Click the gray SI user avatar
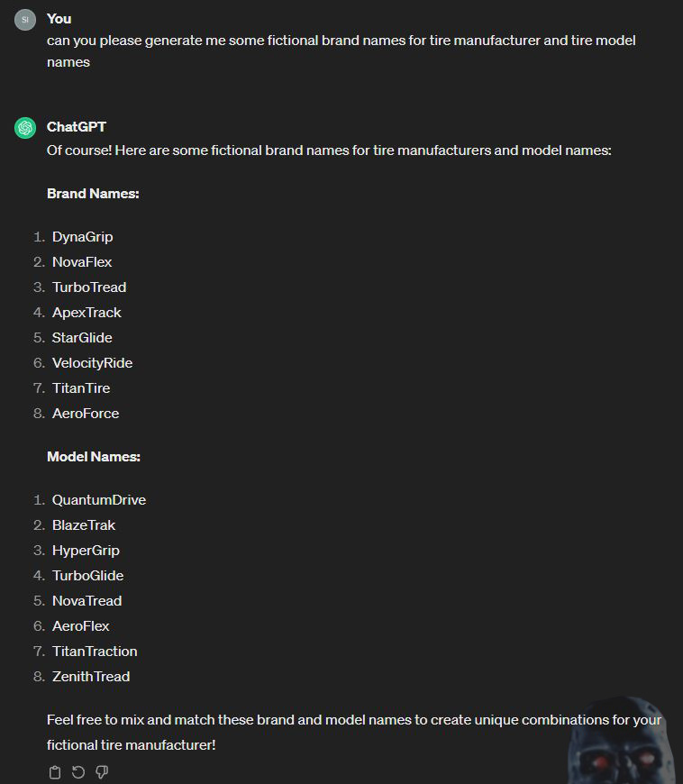 coord(25,19)
